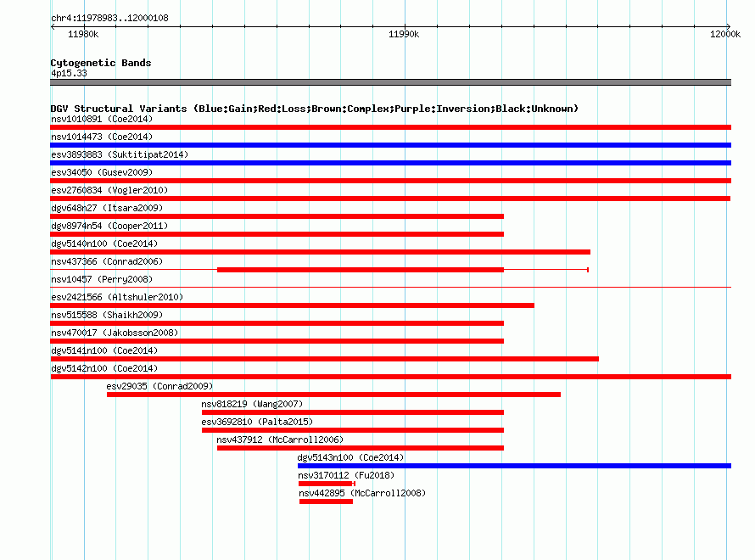Click the 11980k ruler label
This screenshot has width=755, height=560.
[83, 34]
